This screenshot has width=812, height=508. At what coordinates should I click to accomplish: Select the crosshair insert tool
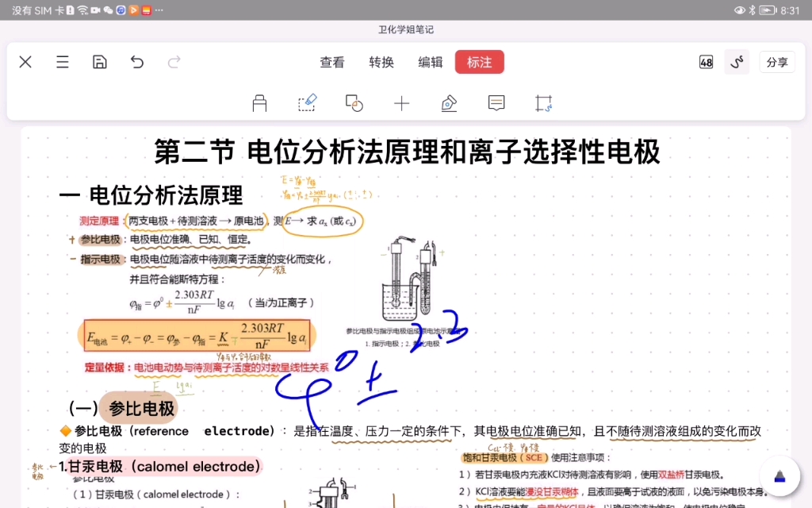click(402, 102)
